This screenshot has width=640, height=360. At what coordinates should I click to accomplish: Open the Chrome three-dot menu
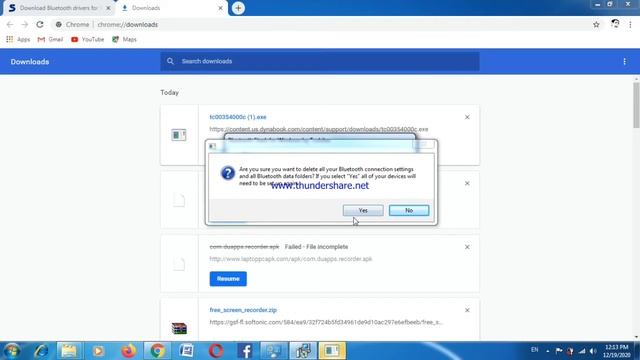tap(630, 25)
